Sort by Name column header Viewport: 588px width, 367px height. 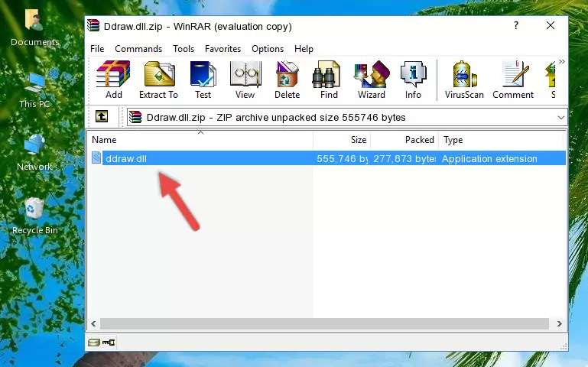(x=200, y=140)
